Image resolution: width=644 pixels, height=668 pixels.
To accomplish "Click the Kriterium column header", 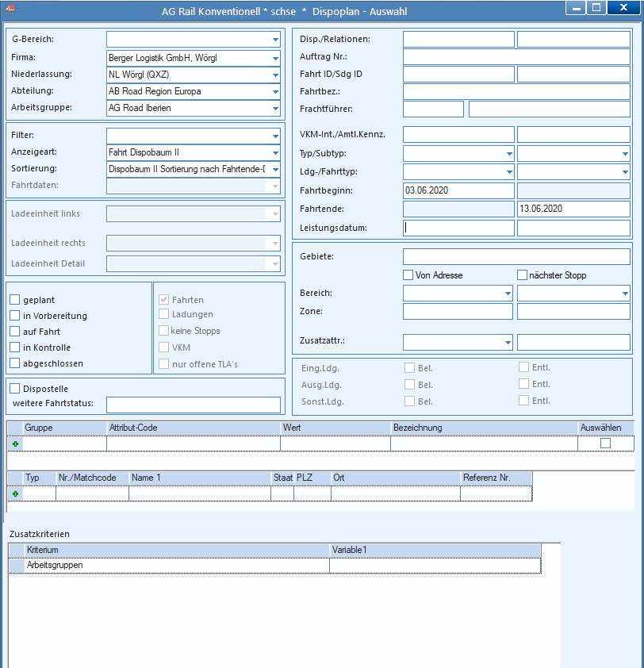I will point(177,550).
